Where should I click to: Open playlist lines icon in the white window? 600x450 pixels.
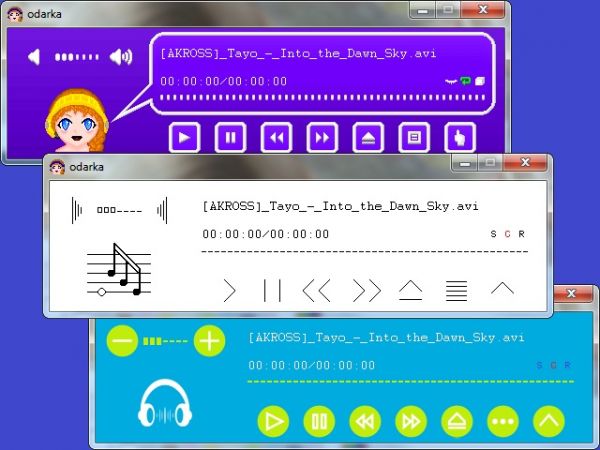[x=457, y=291]
